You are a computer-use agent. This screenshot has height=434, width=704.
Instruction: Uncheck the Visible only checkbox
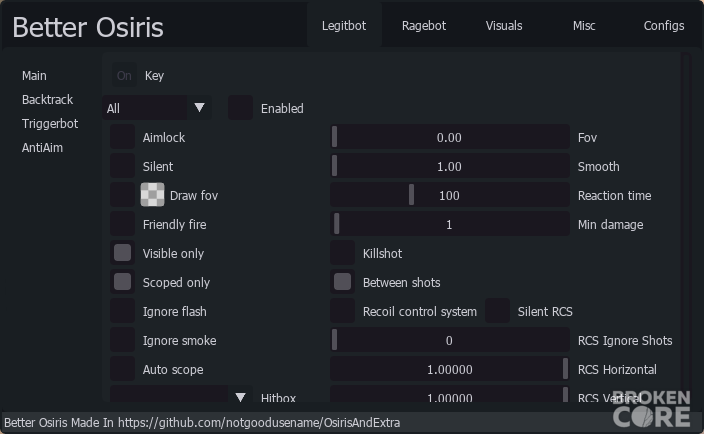(x=122, y=253)
